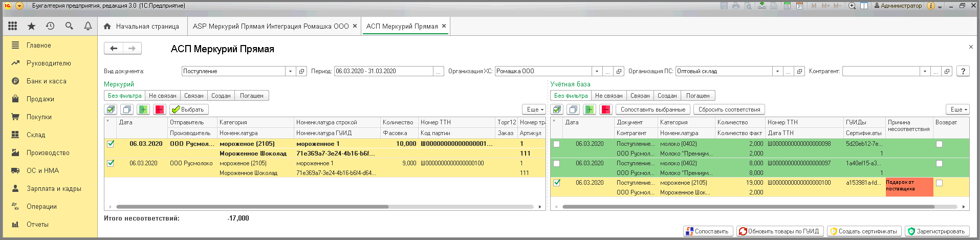Screen dimensions: 980x240
Task: Tick Возврат checkbox for the мороженое row
Action: [939, 183]
